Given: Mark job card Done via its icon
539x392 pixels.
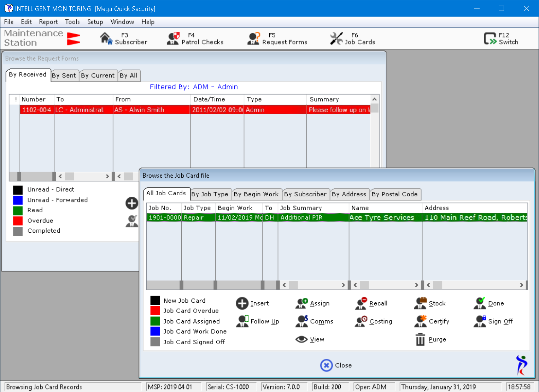Looking at the screenshot, I should tap(480, 303).
